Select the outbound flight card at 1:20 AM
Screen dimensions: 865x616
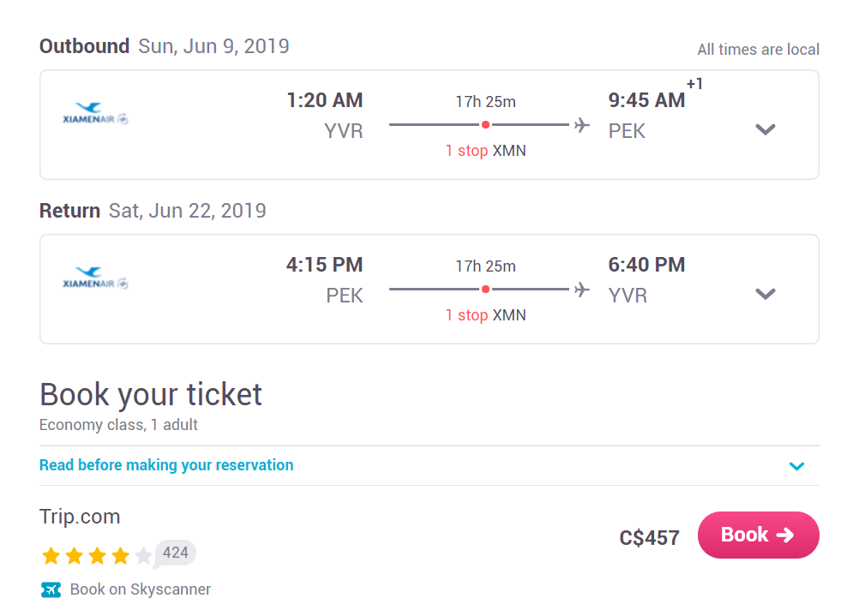pyautogui.click(x=429, y=124)
